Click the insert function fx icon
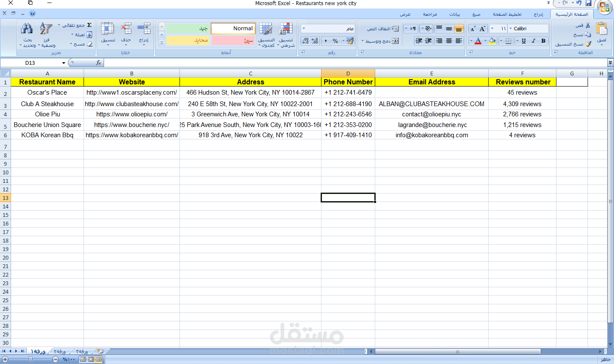 point(98,63)
